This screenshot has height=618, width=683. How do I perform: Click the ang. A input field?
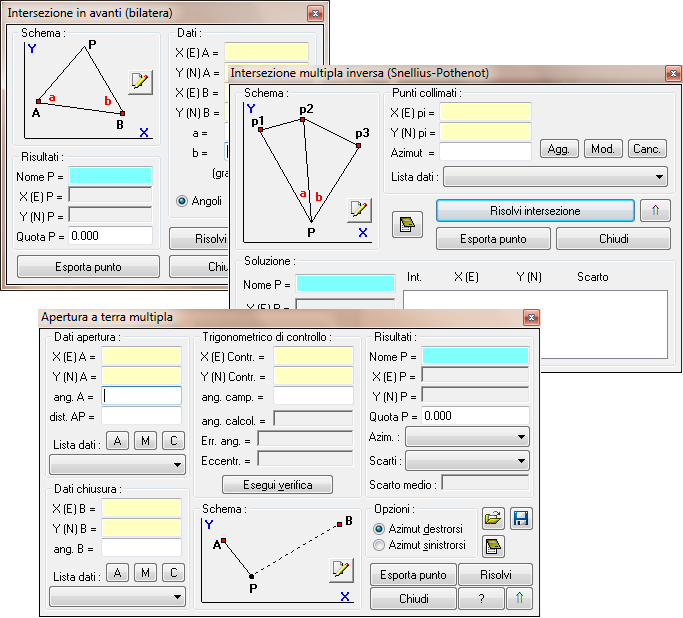(141, 395)
